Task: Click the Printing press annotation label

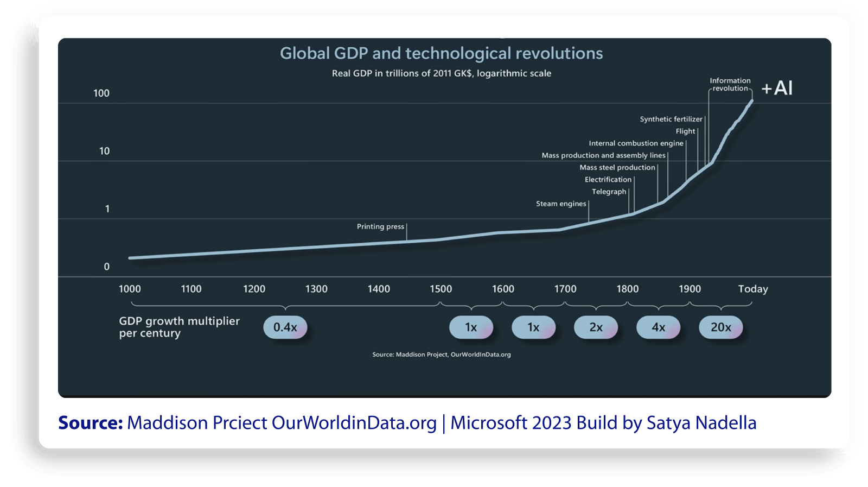Action: point(380,226)
